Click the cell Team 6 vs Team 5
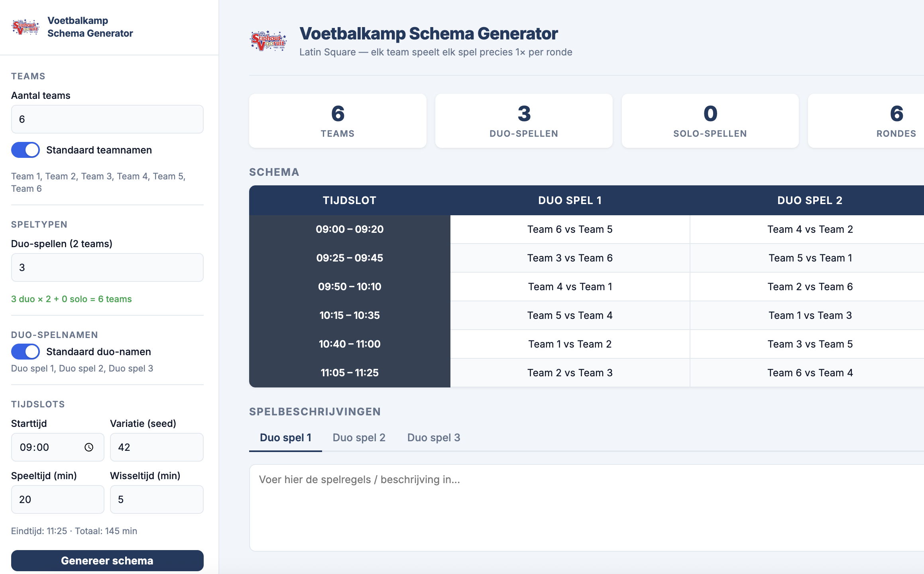This screenshot has width=924, height=574. point(570,229)
